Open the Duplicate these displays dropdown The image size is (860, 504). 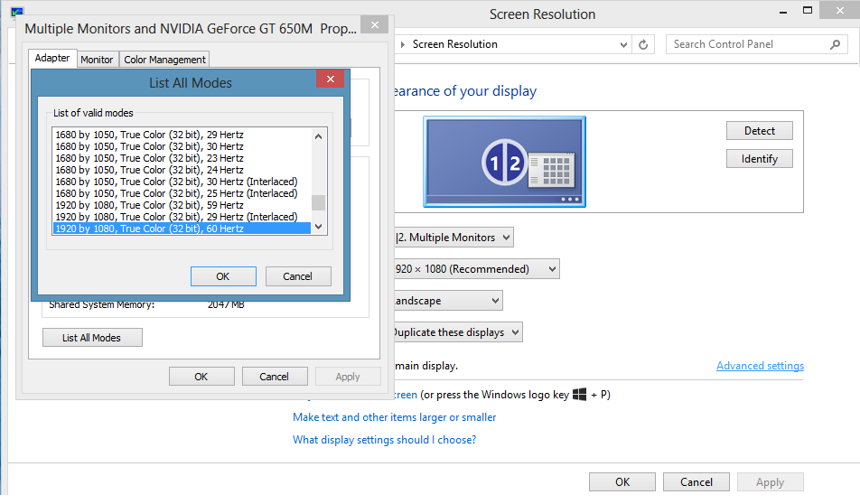coord(458,332)
